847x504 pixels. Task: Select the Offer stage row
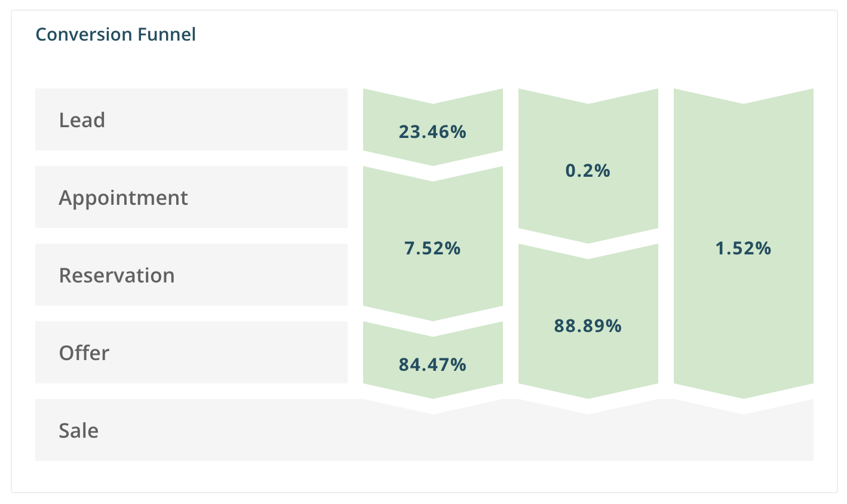click(x=191, y=352)
